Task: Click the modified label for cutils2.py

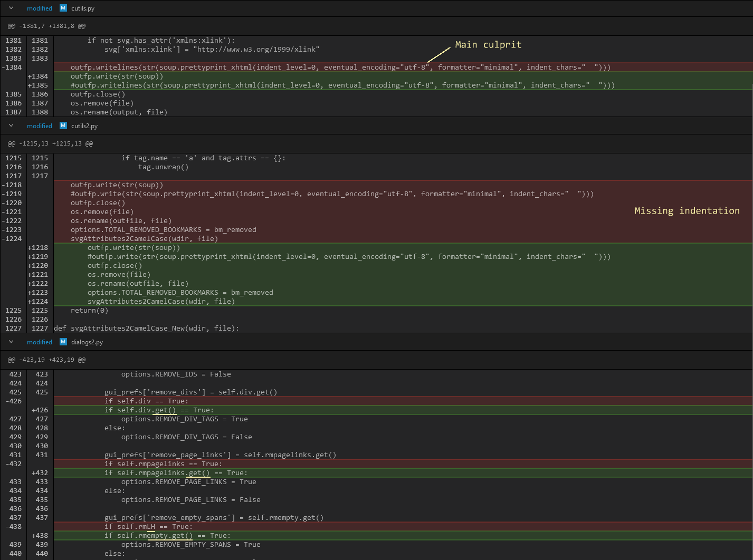Action: pos(40,126)
